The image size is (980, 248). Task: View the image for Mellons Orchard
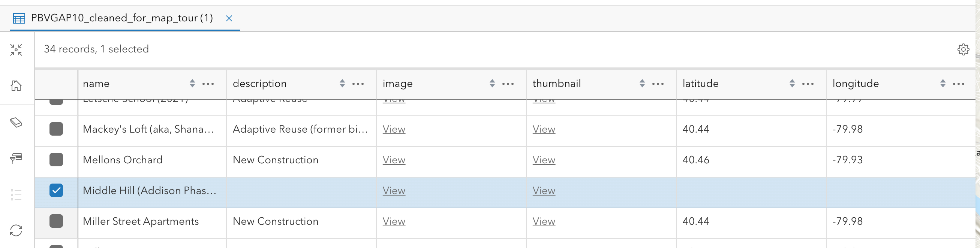pyautogui.click(x=393, y=160)
